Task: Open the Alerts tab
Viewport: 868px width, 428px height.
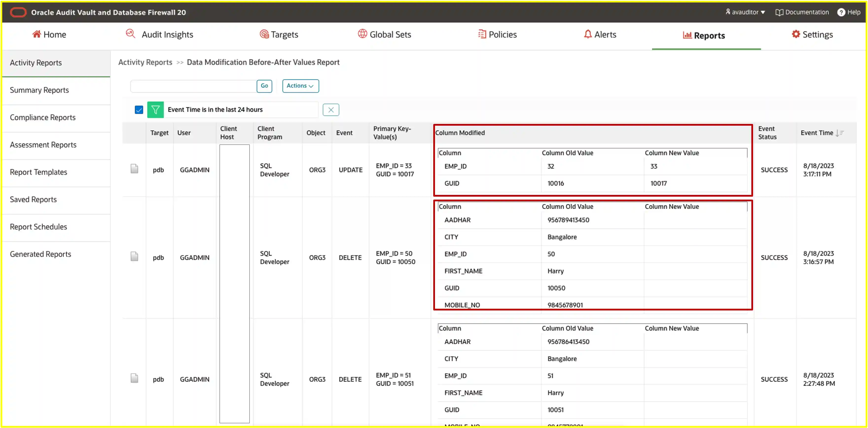Action: [x=600, y=34]
